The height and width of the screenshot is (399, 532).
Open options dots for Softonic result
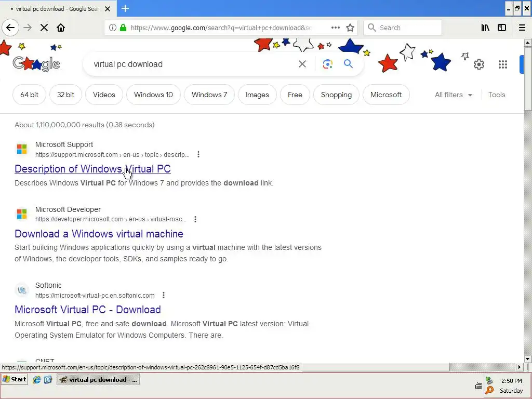coord(164,295)
